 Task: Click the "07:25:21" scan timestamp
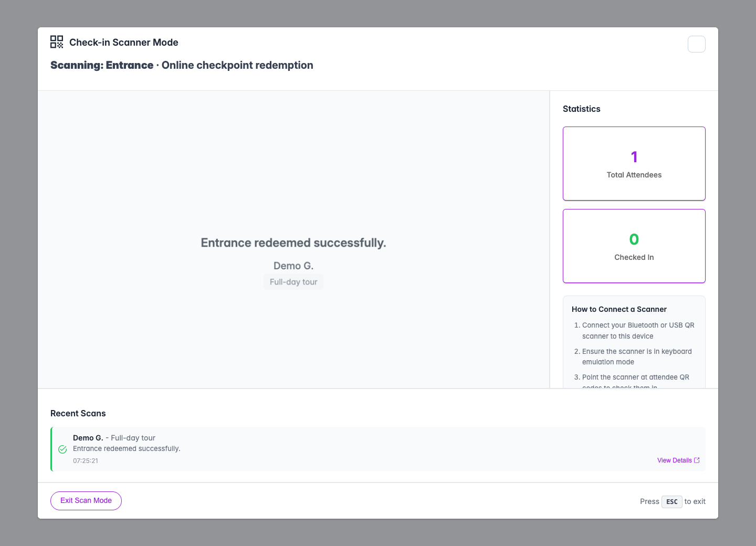click(86, 461)
